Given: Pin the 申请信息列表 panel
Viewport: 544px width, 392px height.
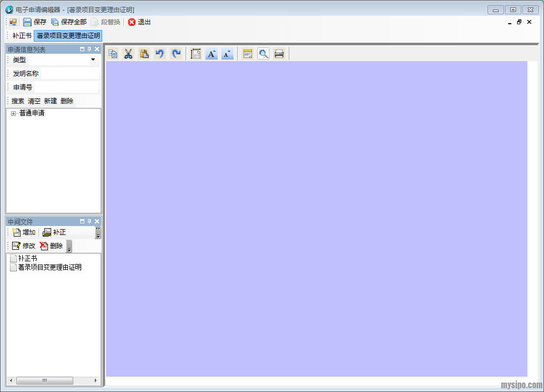Looking at the screenshot, I should (90, 50).
